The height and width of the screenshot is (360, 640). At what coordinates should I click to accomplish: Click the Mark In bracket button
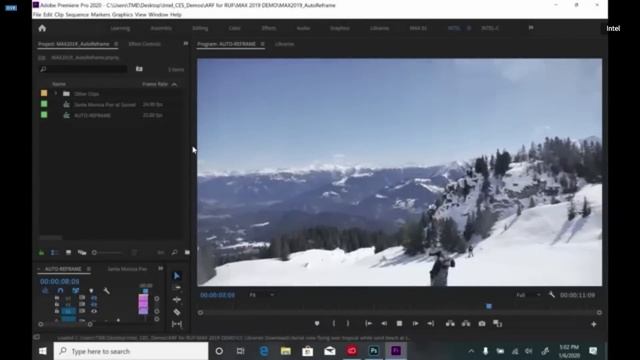tap(333, 324)
